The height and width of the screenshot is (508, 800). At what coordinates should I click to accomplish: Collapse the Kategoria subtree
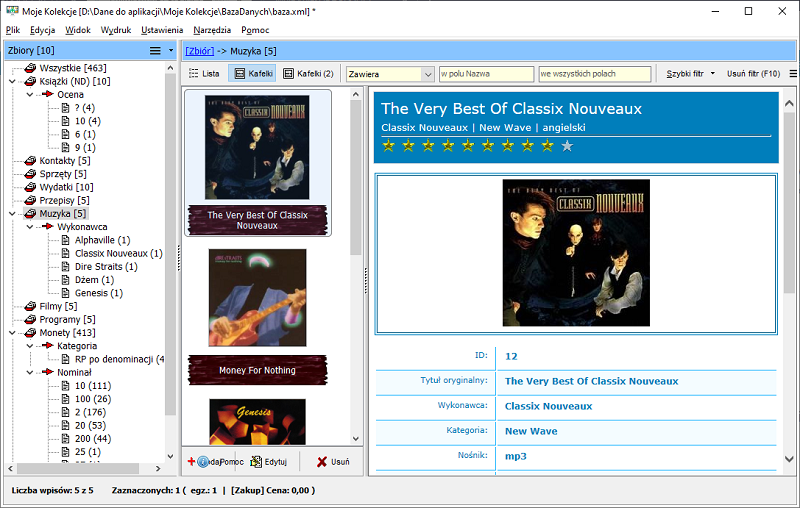coord(30,346)
